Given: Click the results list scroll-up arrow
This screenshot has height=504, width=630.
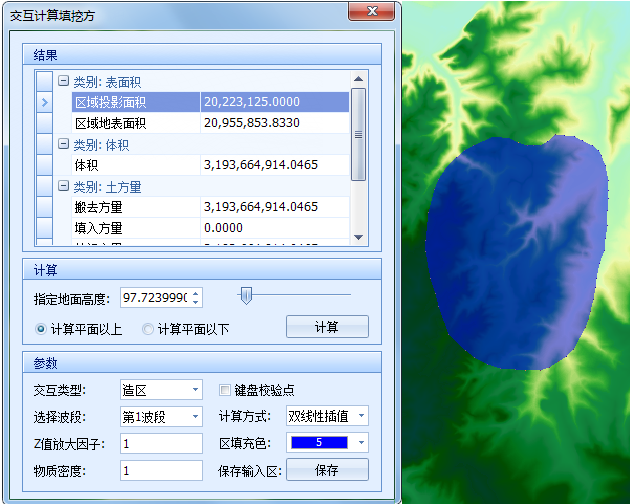Looking at the screenshot, I should tap(358, 77).
